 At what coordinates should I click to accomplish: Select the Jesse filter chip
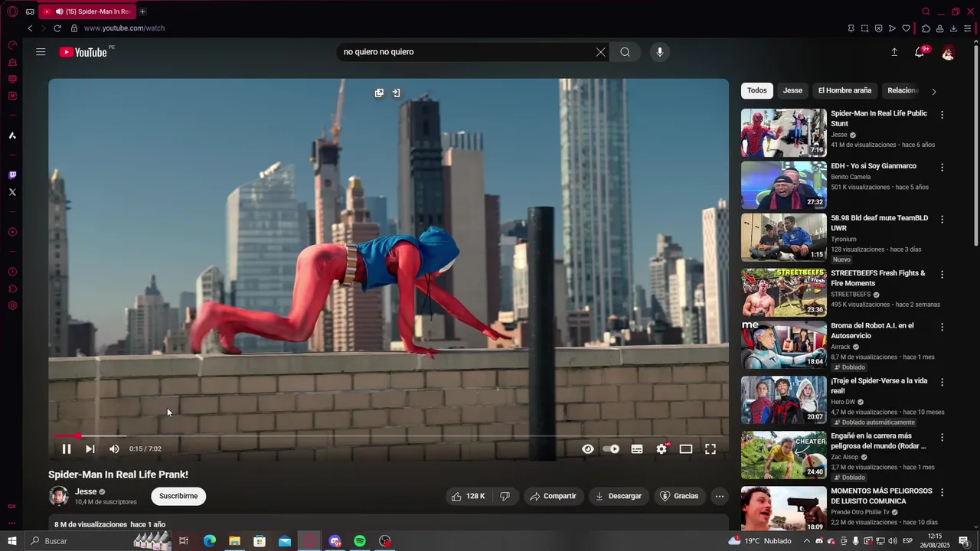(x=792, y=90)
